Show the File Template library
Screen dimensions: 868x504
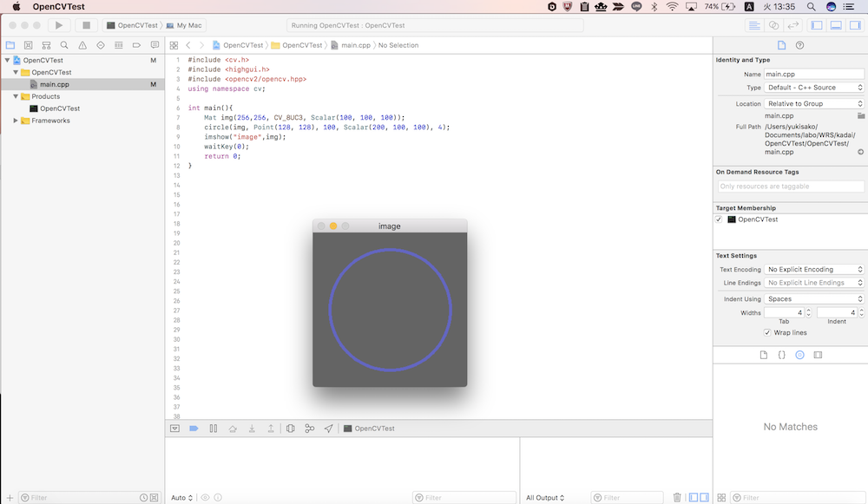pos(764,355)
